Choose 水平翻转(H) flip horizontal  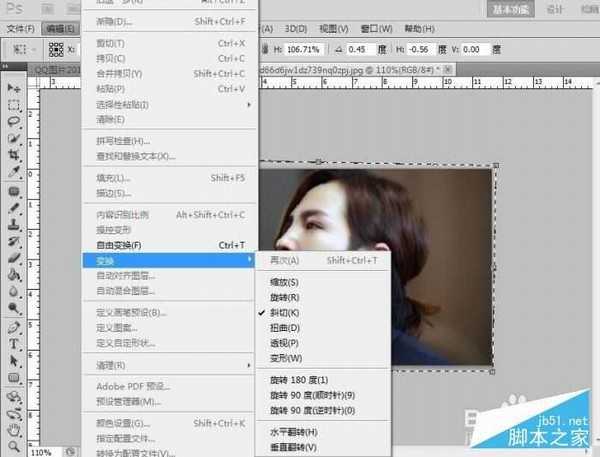pyautogui.click(x=292, y=431)
